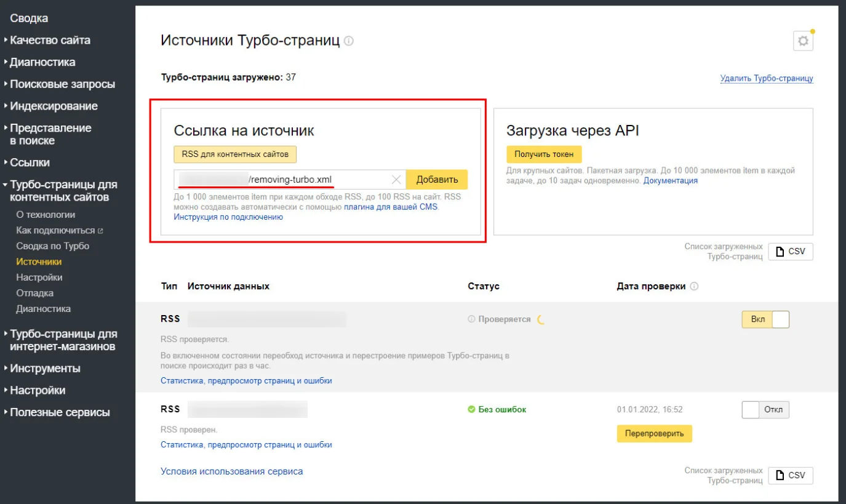This screenshot has width=846, height=504.
Task: Click green Без ошибок status icon
Action: tap(471, 409)
